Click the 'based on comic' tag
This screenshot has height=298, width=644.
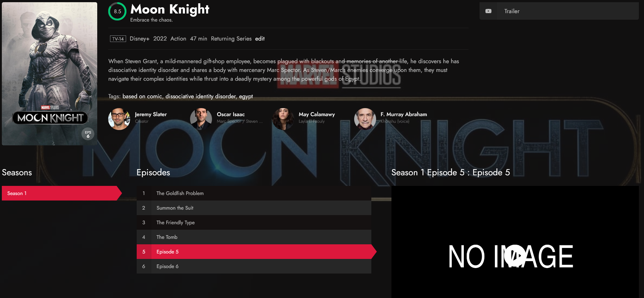coord(142,96)
